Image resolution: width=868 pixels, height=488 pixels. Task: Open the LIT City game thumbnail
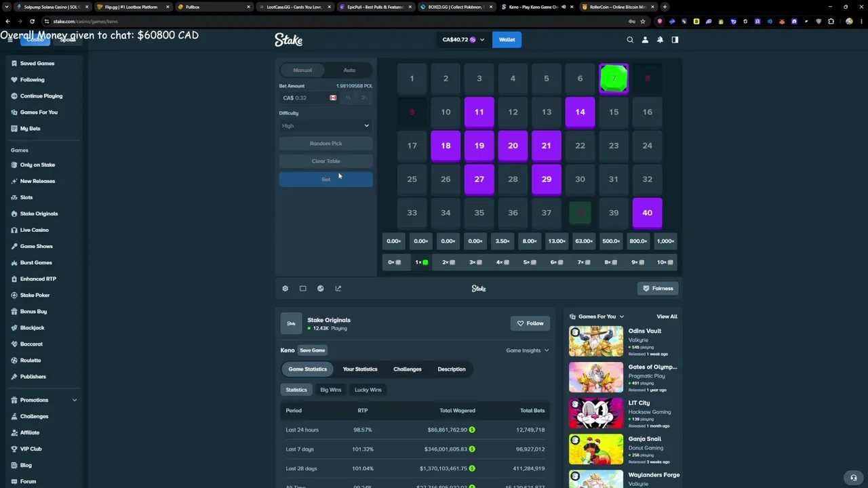(x=596, y=413)
